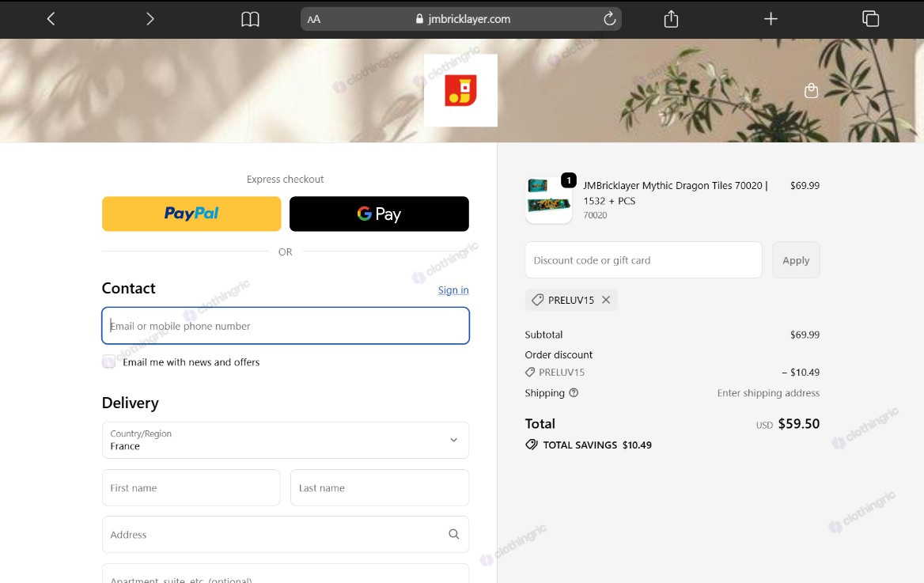Open the shopping bag cart icon
The height and width of the screenshot is (583, 924).
point(811,90)
